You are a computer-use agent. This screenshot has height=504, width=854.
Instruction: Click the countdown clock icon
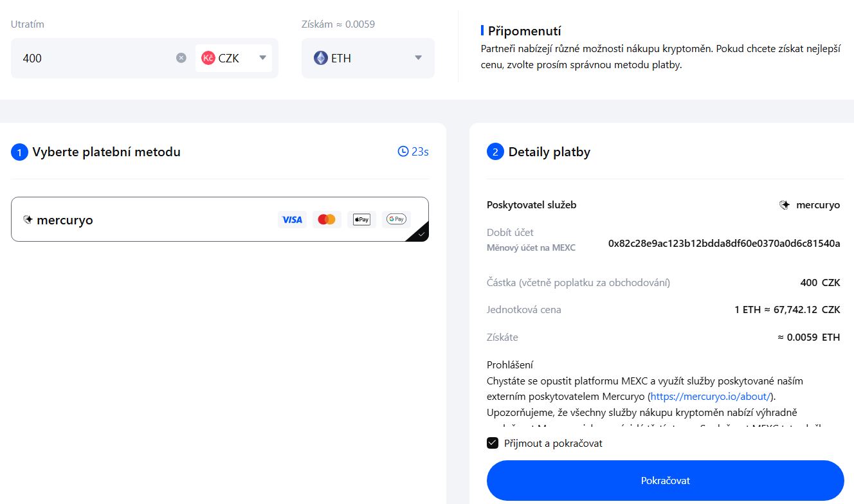tap(403, 151)
